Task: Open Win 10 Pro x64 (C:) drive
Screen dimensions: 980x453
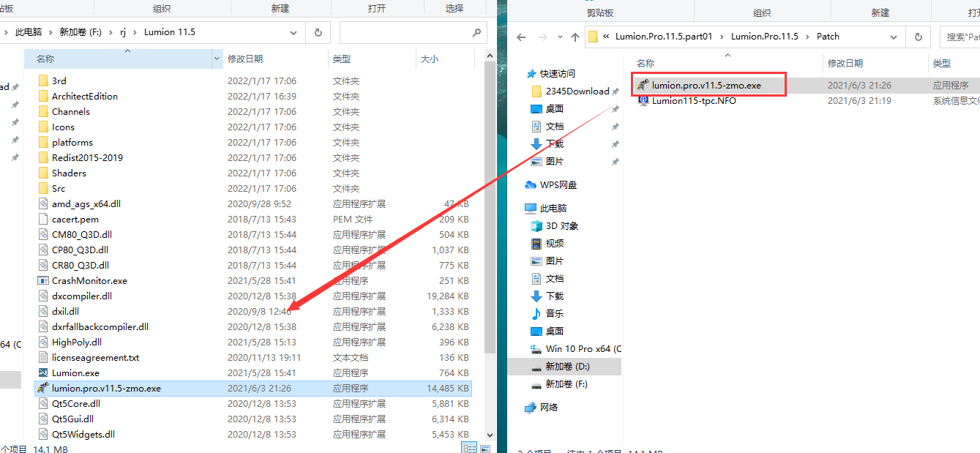Action: click(x=583, y=349)
